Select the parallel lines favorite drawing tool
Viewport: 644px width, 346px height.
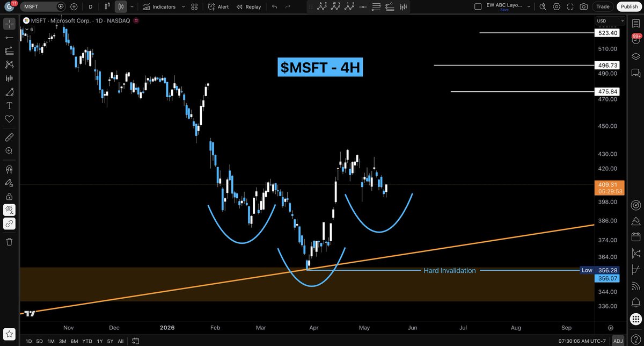coord(377,6)
